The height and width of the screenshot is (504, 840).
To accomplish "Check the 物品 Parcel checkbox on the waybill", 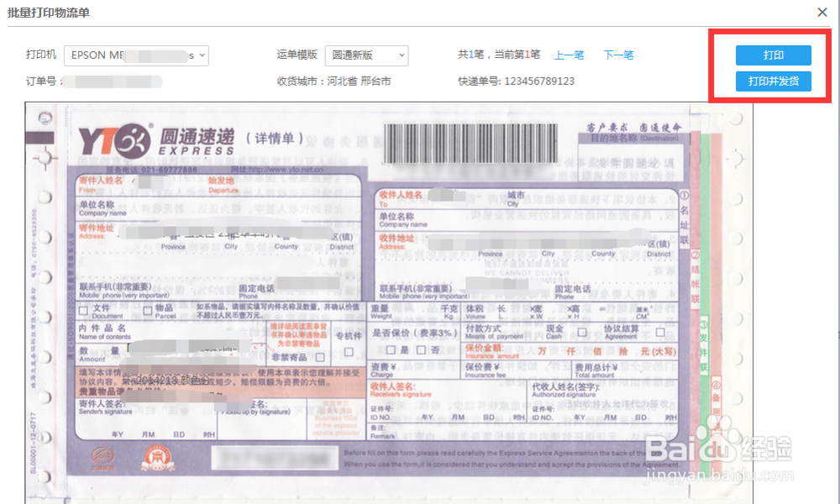I will coord(146,308).
